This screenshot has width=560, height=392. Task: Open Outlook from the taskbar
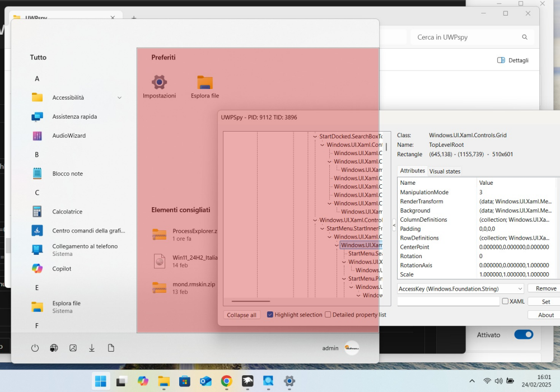tap(206, 381)
